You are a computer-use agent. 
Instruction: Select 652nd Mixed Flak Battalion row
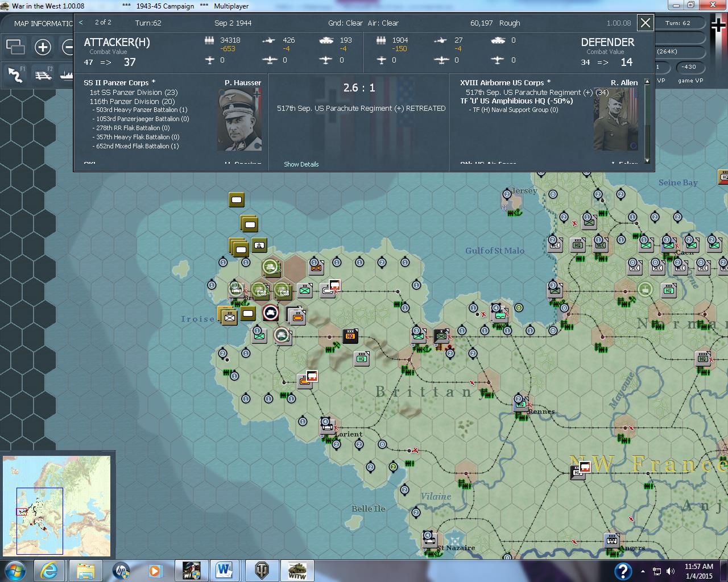(x=136, y=146)
